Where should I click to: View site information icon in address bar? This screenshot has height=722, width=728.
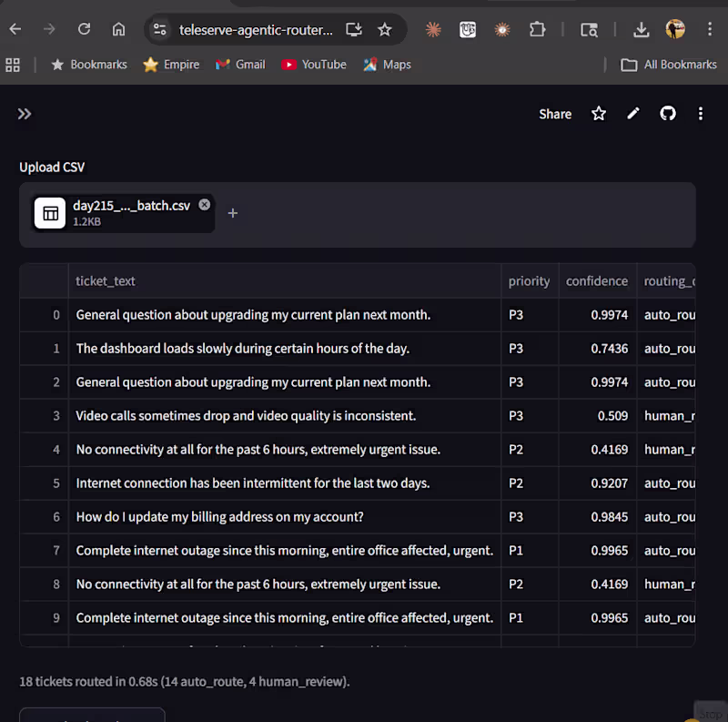point(160,30)
